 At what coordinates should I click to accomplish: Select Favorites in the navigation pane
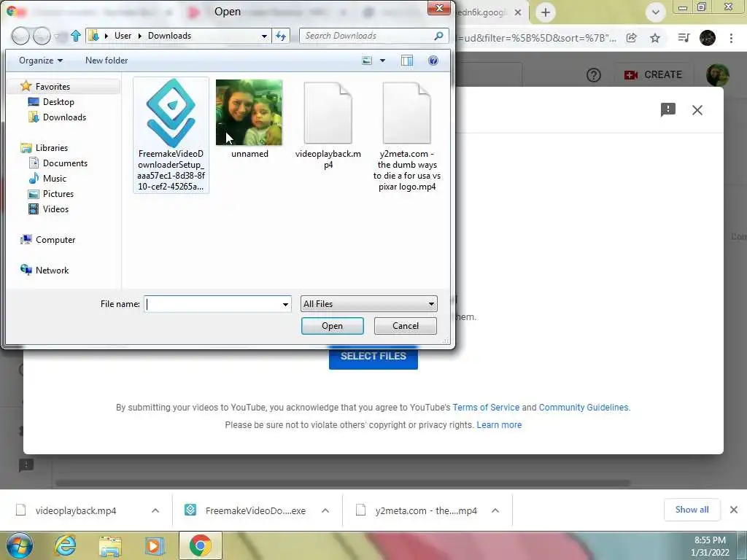[53, 87]
